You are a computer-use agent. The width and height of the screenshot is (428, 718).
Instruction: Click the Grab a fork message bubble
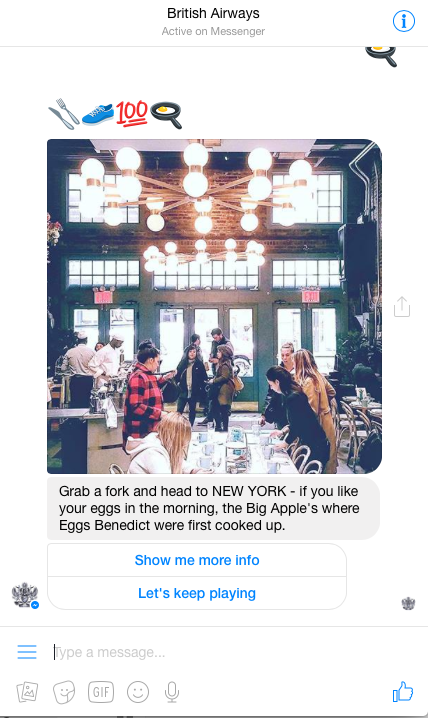click(213, 508)
